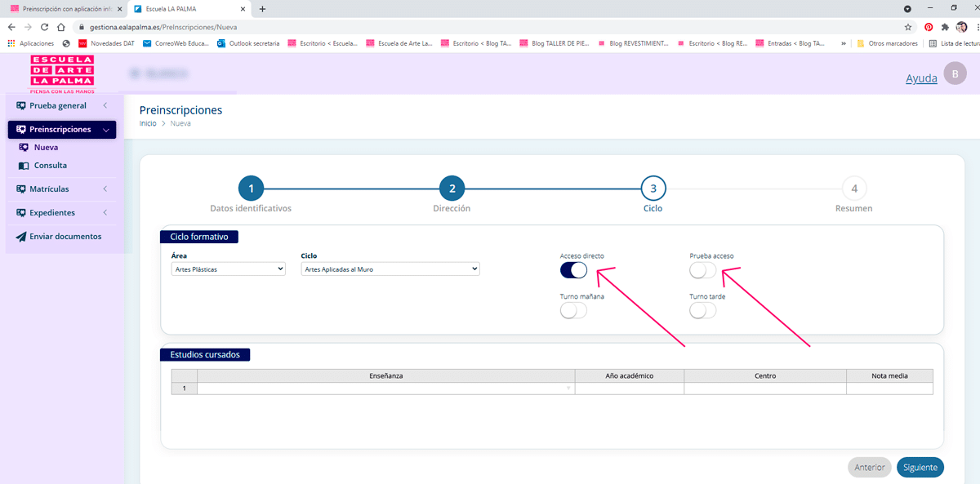This screenshot has height=484, width=980.
Task: Open the Outlook secretaria bookmark
Action: 249,43
